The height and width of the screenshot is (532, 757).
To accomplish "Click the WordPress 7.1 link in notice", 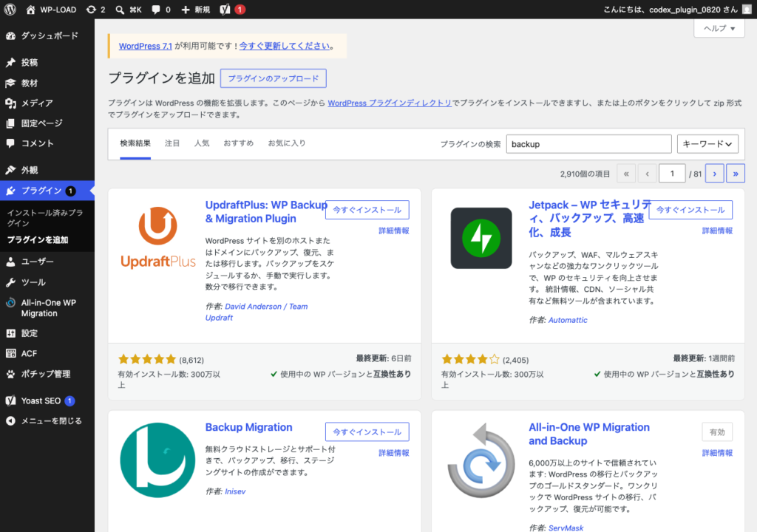I will [146, 46].
